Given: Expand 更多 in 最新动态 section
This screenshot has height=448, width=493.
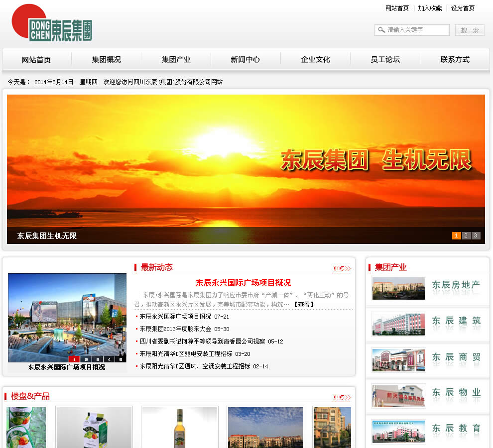Looking at the screenshot, I should pyautogui.click(x=342, y=269).
